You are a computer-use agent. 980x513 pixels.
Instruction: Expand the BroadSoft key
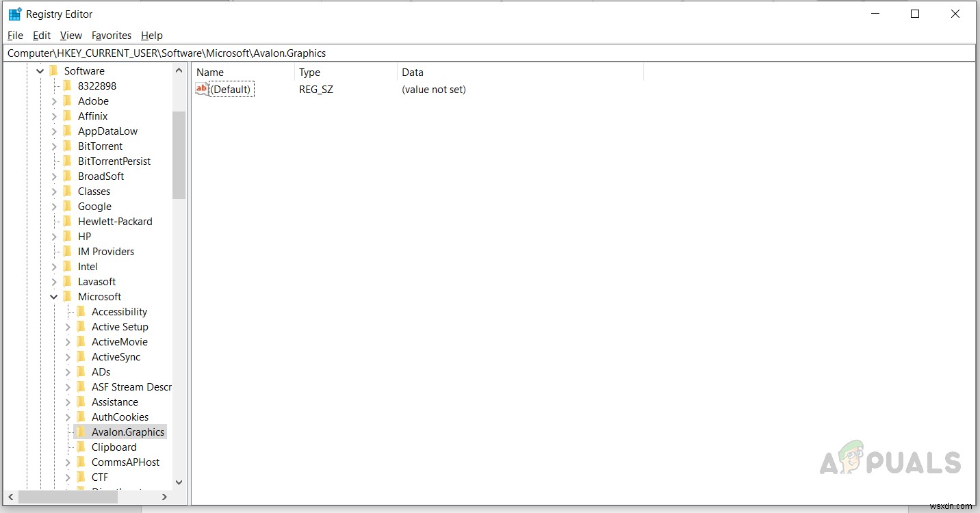tap(54, 176)
